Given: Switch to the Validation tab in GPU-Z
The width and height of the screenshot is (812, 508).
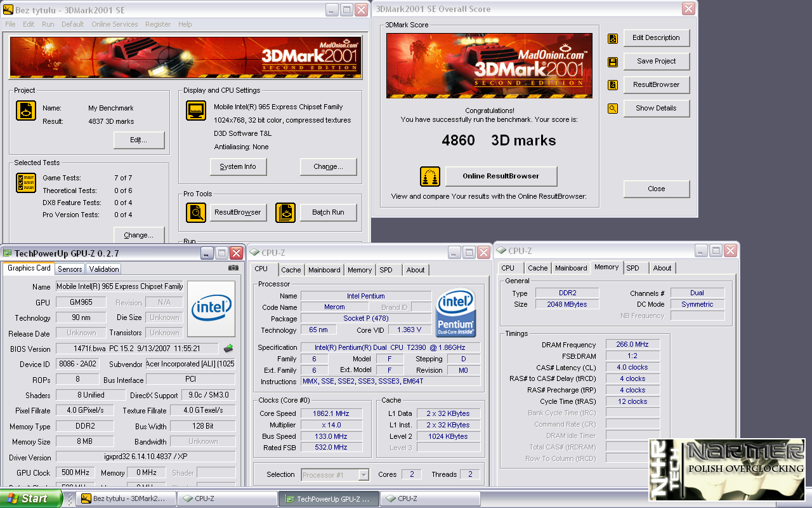Looking at the screenshot, I should (x=104, y=269).
